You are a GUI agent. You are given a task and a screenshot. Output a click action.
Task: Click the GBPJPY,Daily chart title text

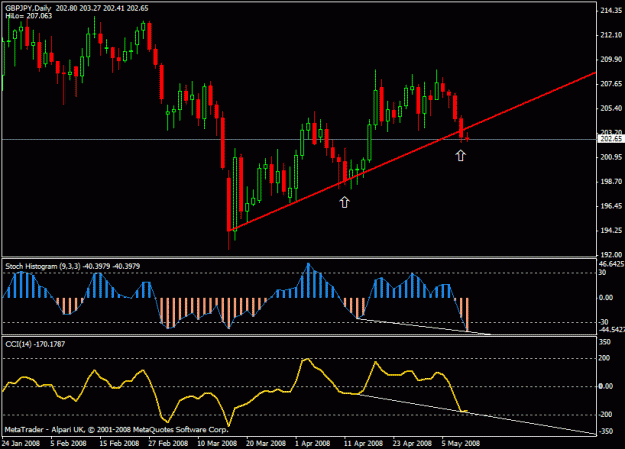[x=28, y=8]
